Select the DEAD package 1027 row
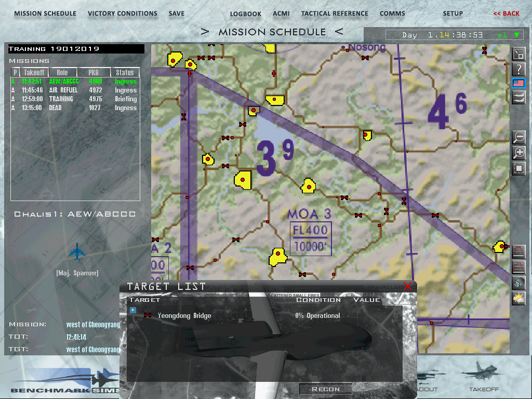Image resolution: width=532 pixels, height=399 pixels. [75, 108]
